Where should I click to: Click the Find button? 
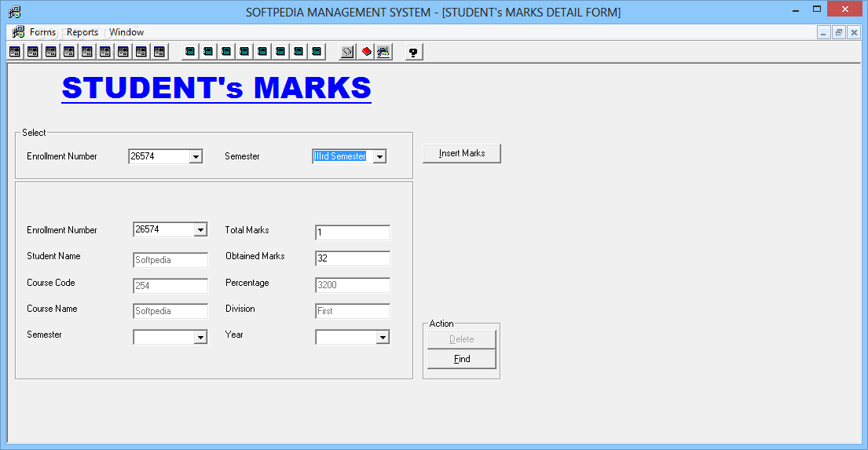[462, 359]
